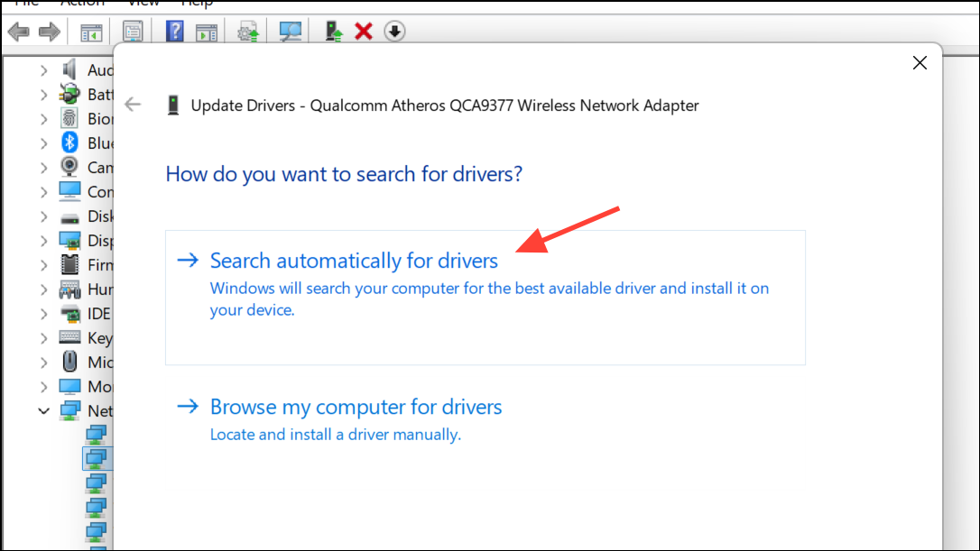Click the Back arrow toolbar icon

[19, 32]
